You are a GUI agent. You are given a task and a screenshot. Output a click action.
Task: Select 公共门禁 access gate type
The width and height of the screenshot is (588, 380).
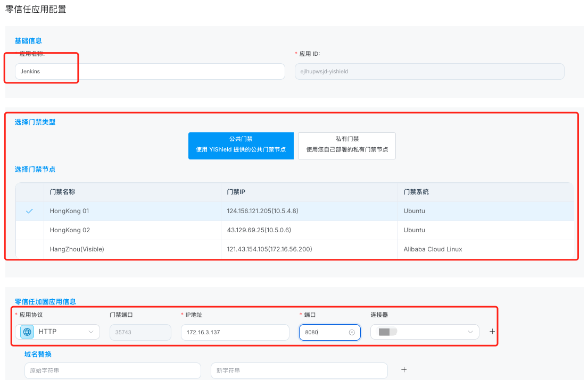coord(241,146)
